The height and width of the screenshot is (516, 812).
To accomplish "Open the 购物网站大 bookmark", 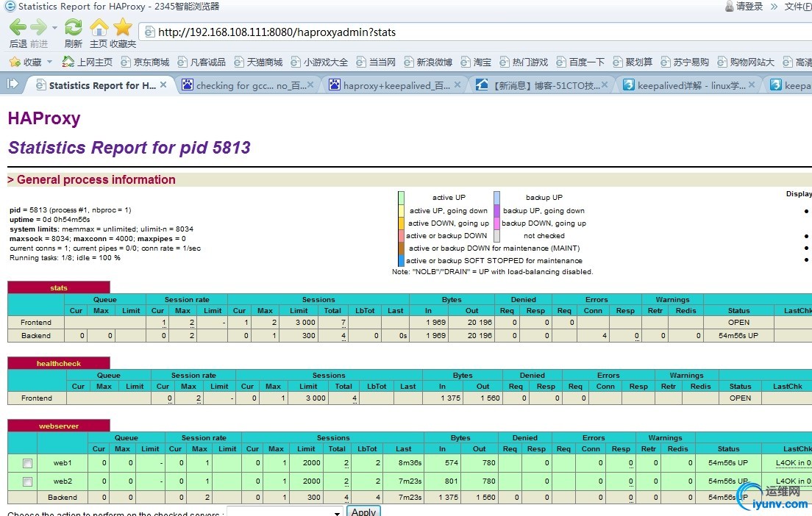I will [746, 62].
